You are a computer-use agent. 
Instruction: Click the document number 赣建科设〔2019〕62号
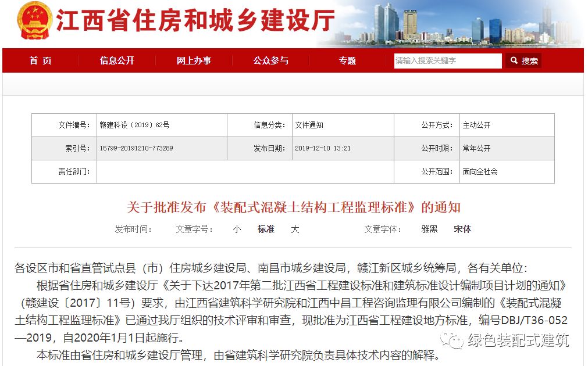[x=134, y=125]
